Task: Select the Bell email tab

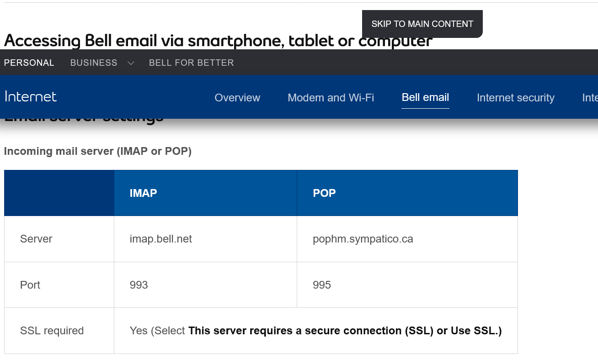Action: point(425,97)
